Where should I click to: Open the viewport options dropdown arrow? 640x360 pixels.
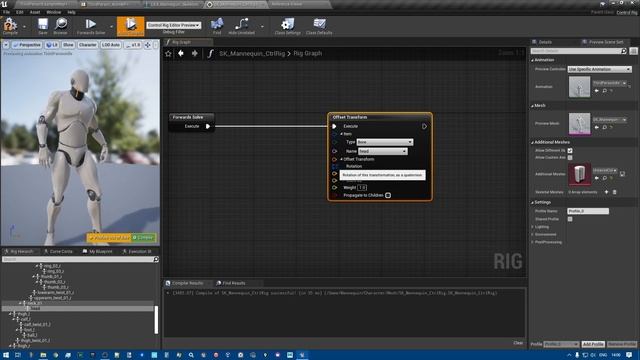coord(6,45)
